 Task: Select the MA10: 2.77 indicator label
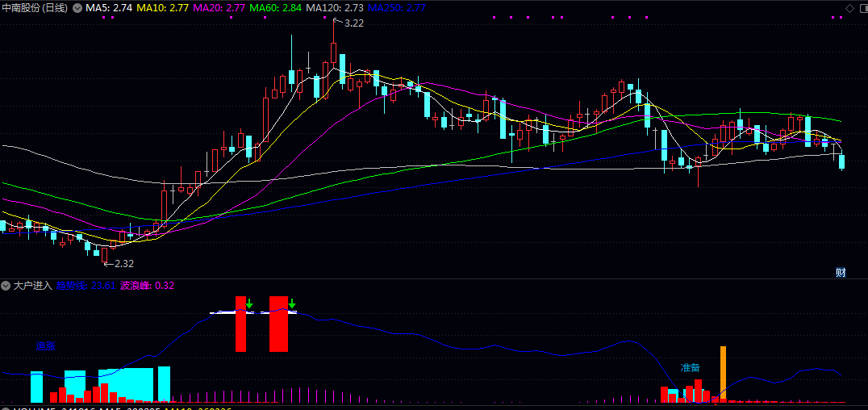click(163, 8)
